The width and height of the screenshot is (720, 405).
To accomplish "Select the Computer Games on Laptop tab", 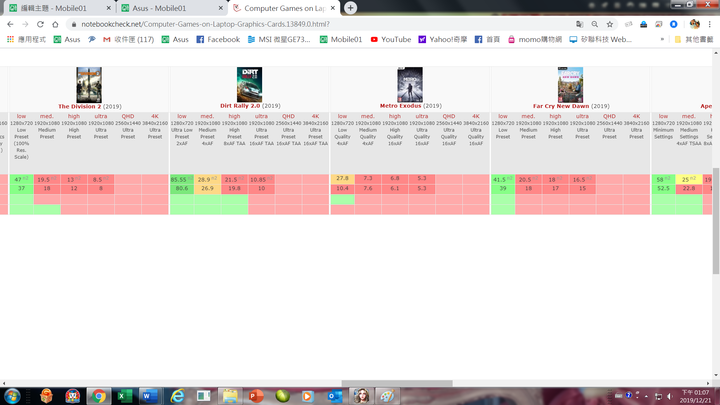I will 284,8.
